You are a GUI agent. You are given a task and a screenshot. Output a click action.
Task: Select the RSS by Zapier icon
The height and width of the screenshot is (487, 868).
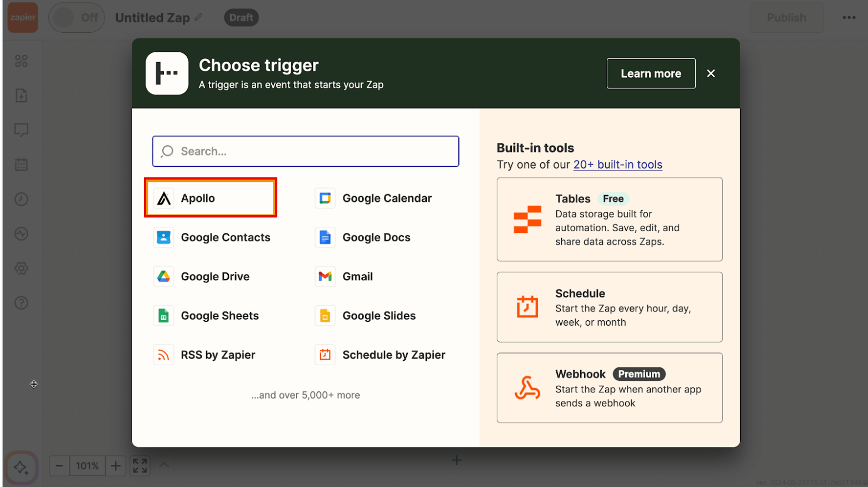coord(163,355)
